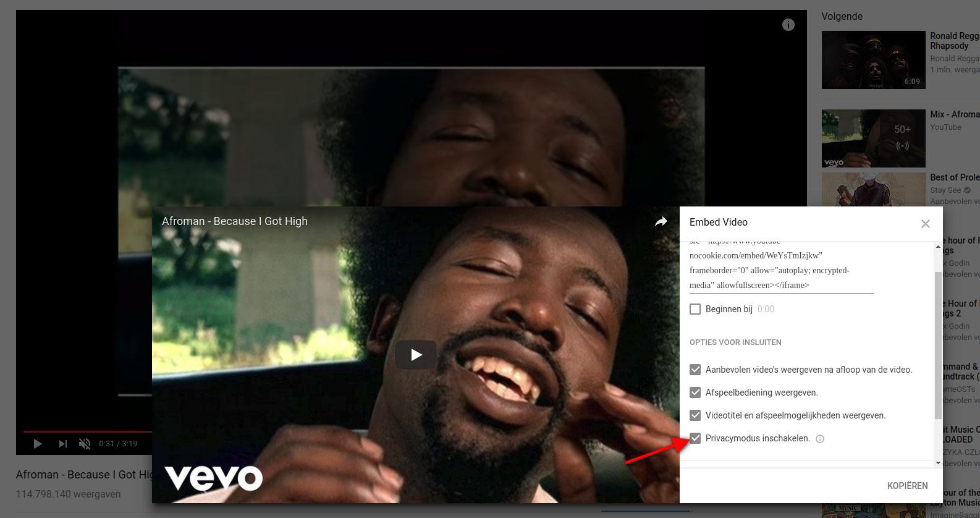This screenshot has height=518, width=980.
Task: Click the 0:00 start time field
Action: (x=766, y=309)
